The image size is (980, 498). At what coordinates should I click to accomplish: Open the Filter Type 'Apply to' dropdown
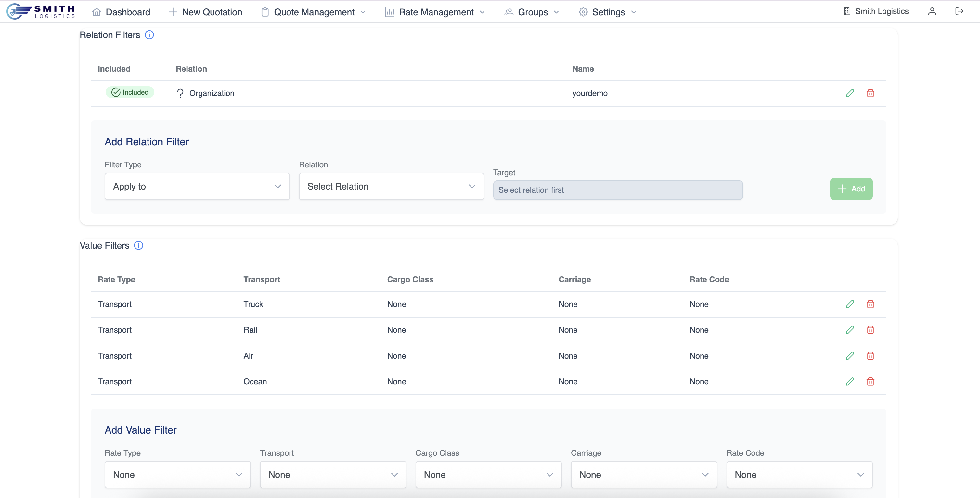197,187
